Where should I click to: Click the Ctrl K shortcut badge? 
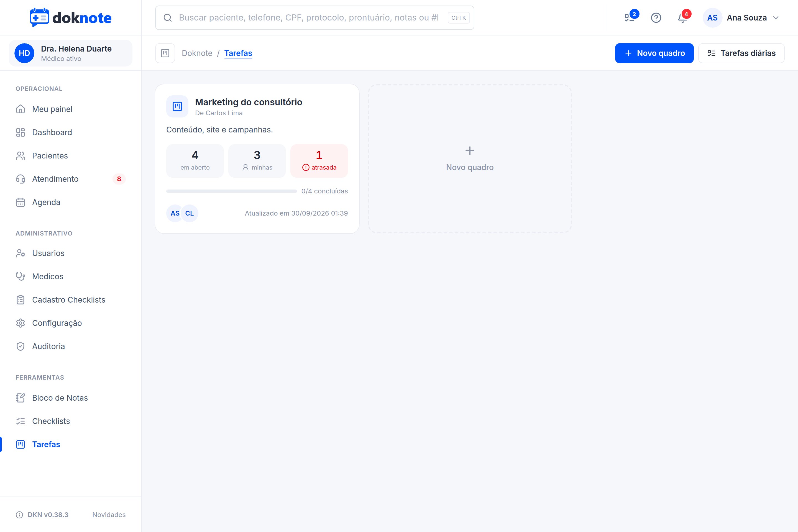point(458,18)
